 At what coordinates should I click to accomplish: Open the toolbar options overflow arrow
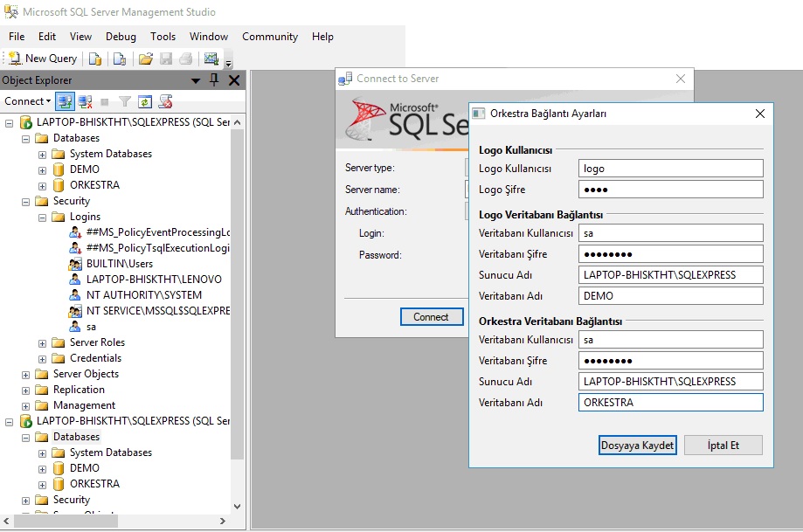pyautogui.click(x=229, y=63)
